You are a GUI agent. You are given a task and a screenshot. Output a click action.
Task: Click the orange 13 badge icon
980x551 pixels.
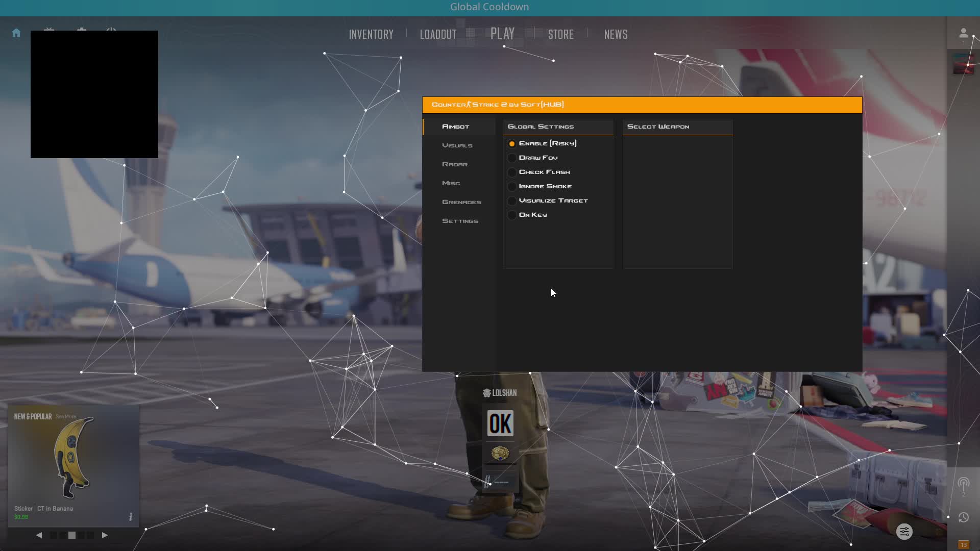[963, 545]
